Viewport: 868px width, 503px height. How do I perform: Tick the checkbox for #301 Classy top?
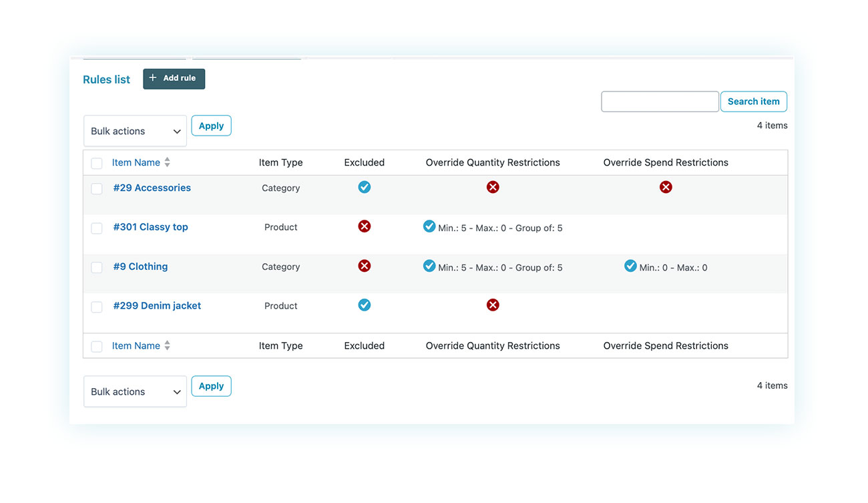[x=97, y=228]
